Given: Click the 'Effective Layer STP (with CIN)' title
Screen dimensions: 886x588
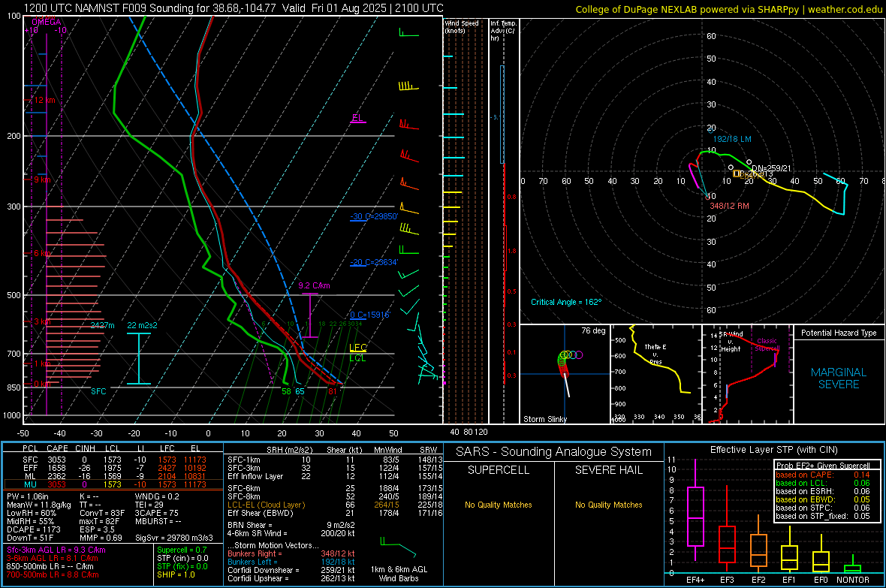Looking at the screenshot, I should (x=773, y=450).
